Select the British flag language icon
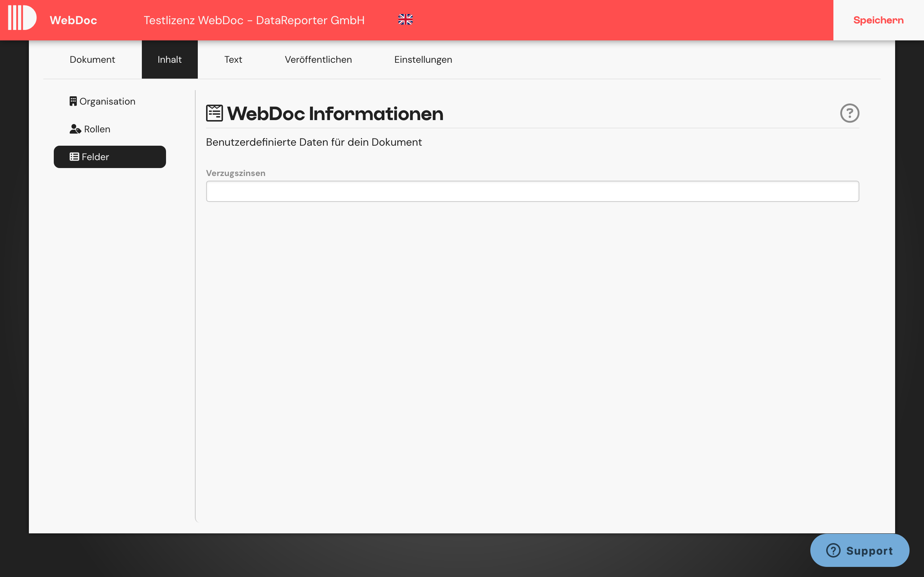The image size is (924, 577). point(405,19)
